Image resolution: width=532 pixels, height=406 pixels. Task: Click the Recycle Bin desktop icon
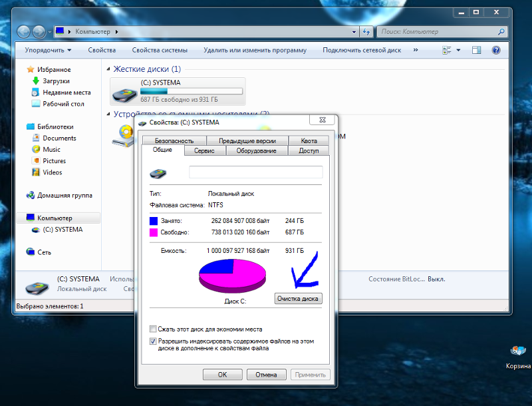(x=517, y=353)
